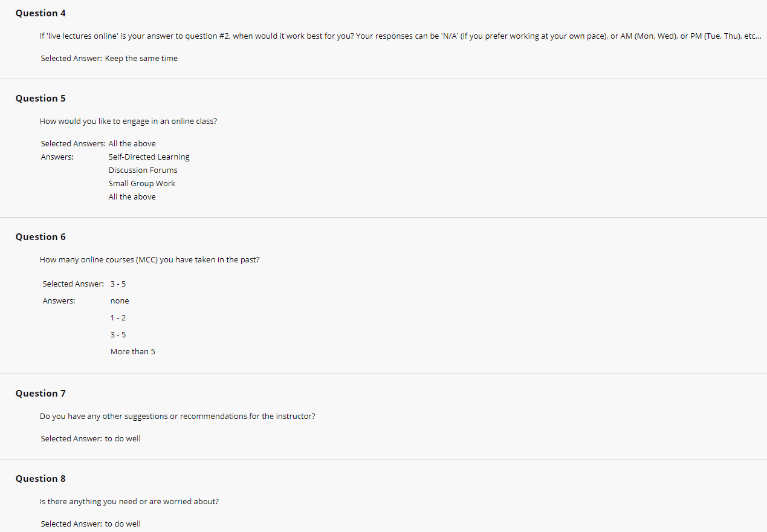Click 'All the above' in the answers list
The image size is (767, 532).
[x=132, y=197]
